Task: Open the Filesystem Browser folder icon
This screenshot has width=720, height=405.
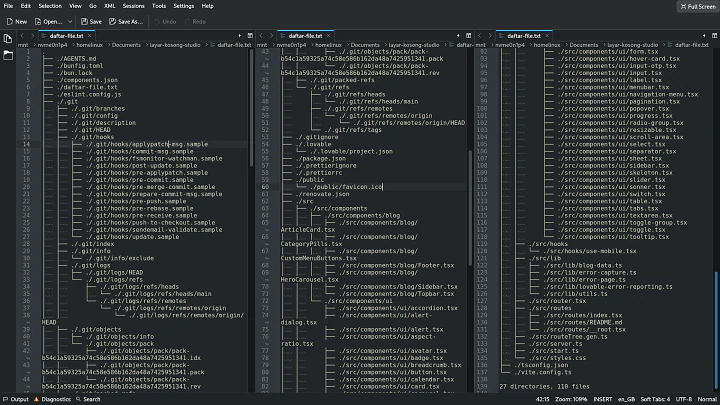Action: coord(8,56)
